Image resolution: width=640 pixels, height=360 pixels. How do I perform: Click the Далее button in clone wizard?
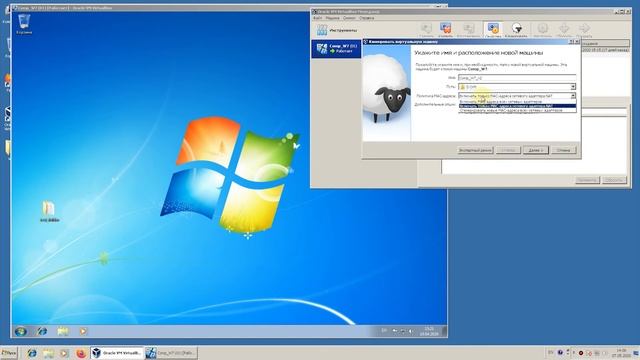pos(536,150)
